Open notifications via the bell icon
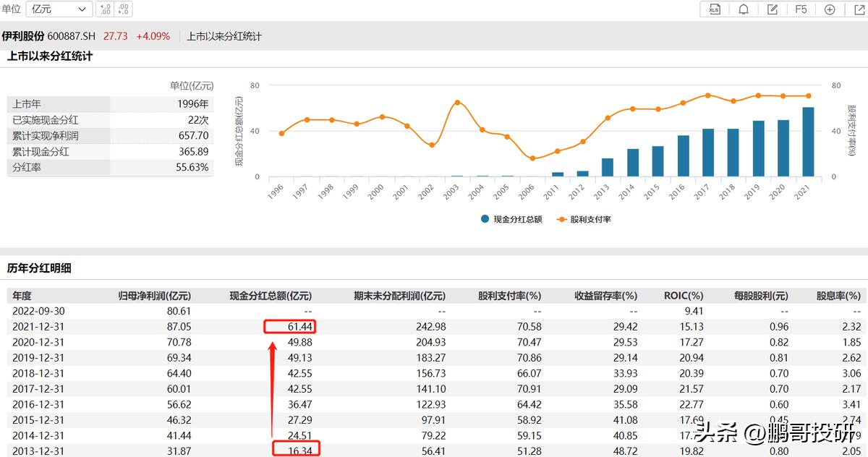 pos(744,9)
